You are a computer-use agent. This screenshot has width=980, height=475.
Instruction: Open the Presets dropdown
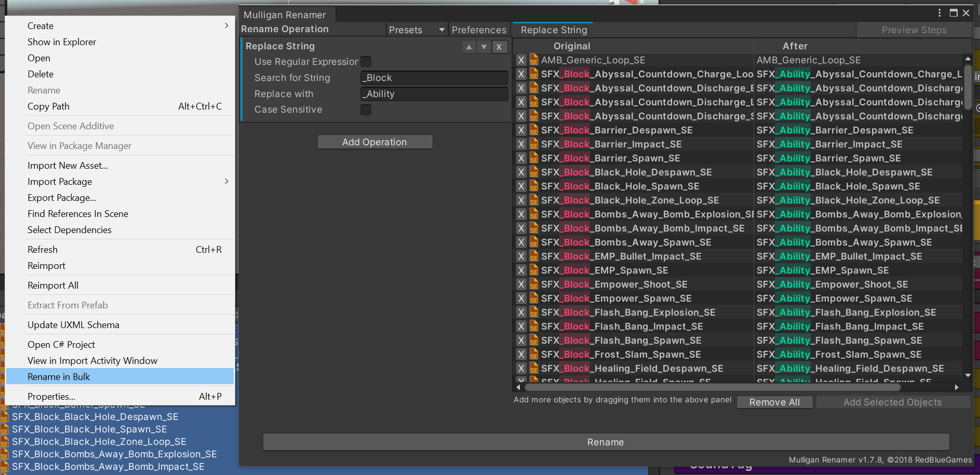(x=417, y=30)
